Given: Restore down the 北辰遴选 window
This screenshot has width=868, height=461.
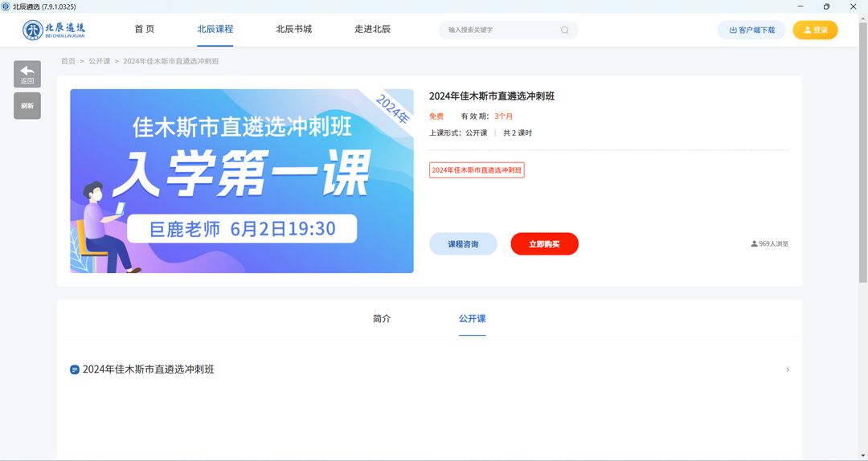Looking at the screenshot, I should 826,6.
